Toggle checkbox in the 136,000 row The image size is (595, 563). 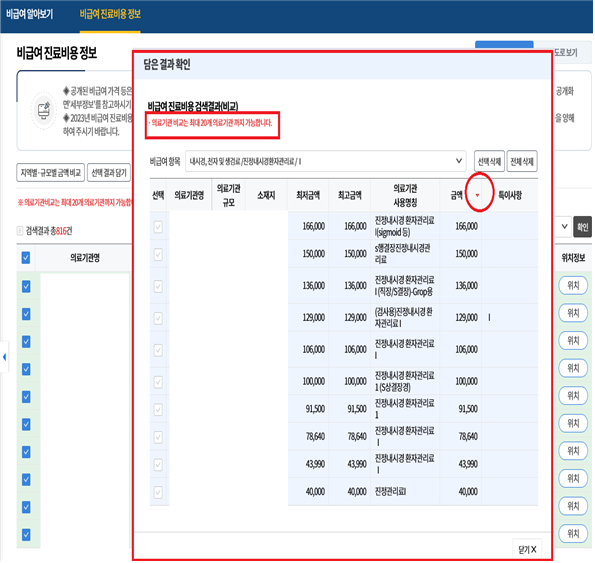point(158,286)
